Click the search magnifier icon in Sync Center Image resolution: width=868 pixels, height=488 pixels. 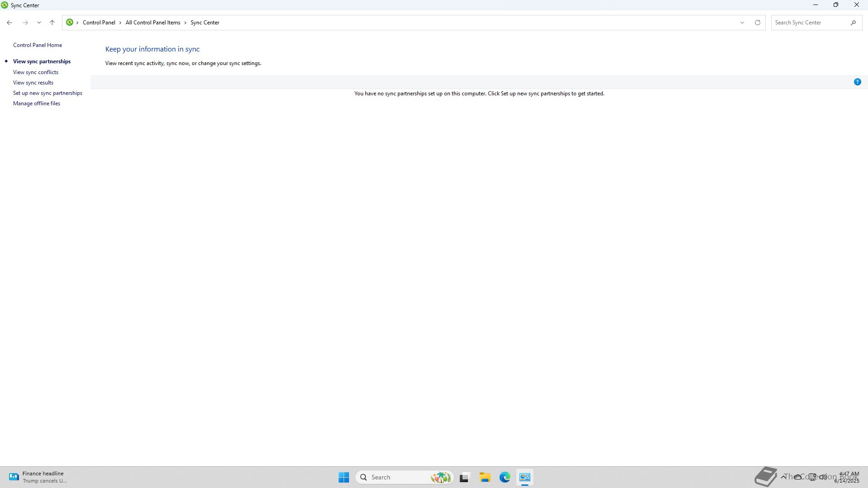point(853,23)
